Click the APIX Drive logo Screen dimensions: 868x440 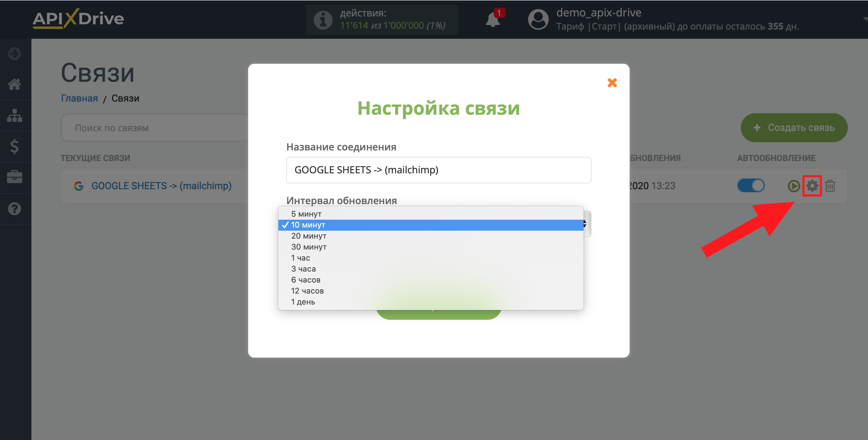78,19
